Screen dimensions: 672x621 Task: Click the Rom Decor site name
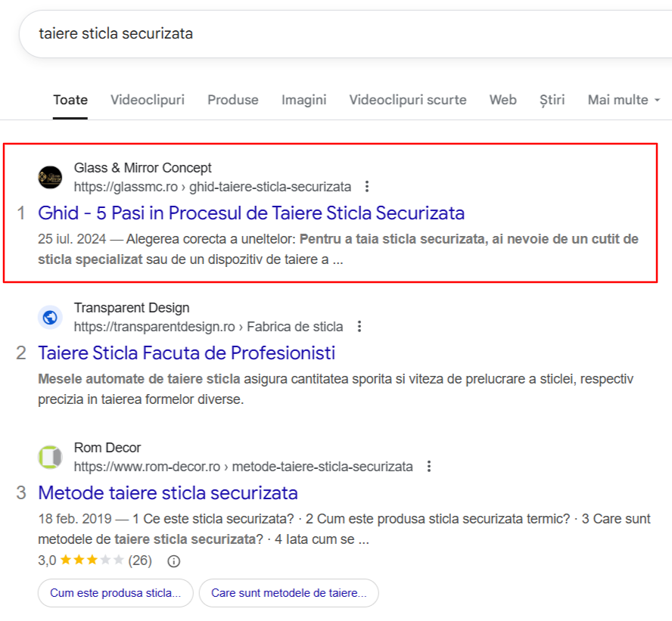pos(107,448)
